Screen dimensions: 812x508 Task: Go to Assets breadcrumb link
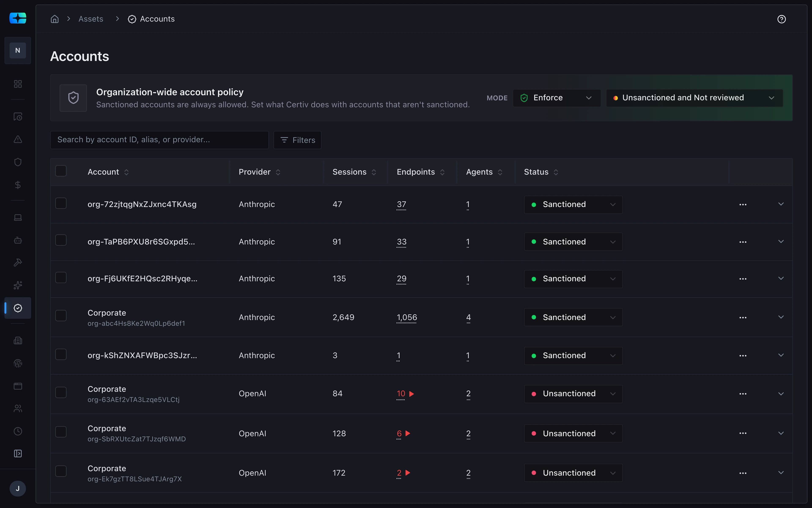pos(91,19)
